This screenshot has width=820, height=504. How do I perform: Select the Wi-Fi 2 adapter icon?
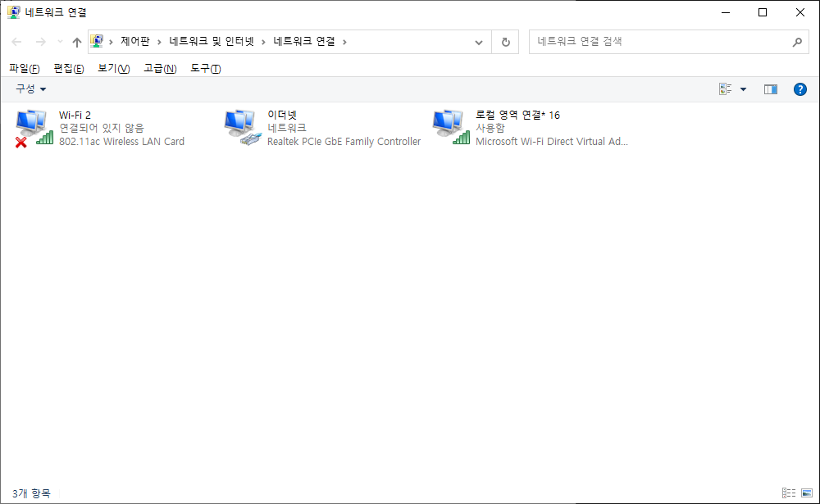click(x=34, y=128)
